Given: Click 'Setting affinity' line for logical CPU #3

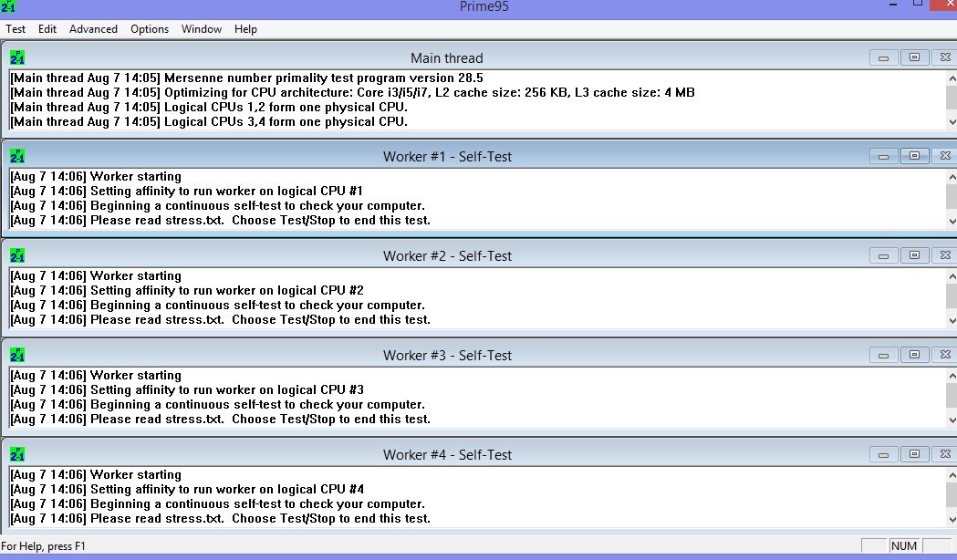Looking at the screenshot, I should (186, 389).
